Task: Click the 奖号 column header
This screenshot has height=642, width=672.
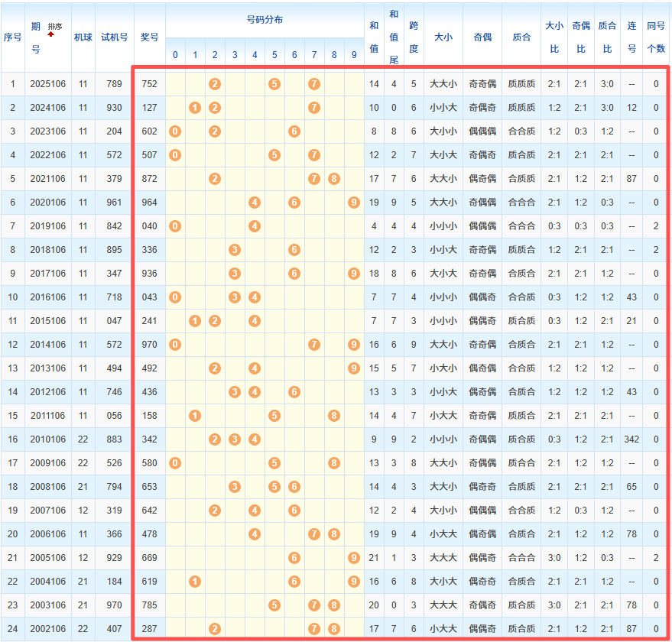Action: (x=150, y=37)
